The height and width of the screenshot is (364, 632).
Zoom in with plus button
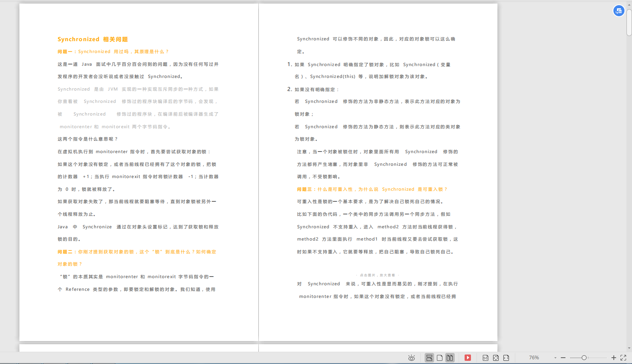pyautogui.click(x=614, y=358)
